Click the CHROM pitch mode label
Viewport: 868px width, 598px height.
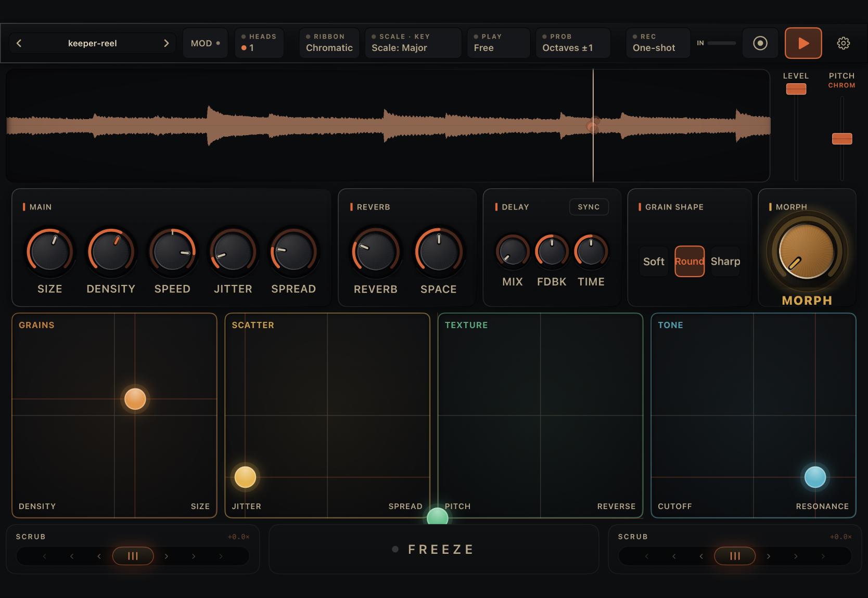click(x=841, y=85)
